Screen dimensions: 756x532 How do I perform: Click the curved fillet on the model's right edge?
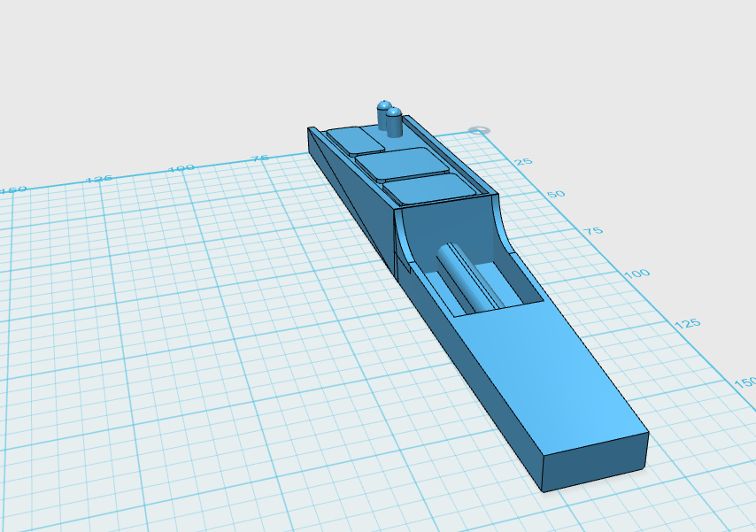[x=506, y=232]
